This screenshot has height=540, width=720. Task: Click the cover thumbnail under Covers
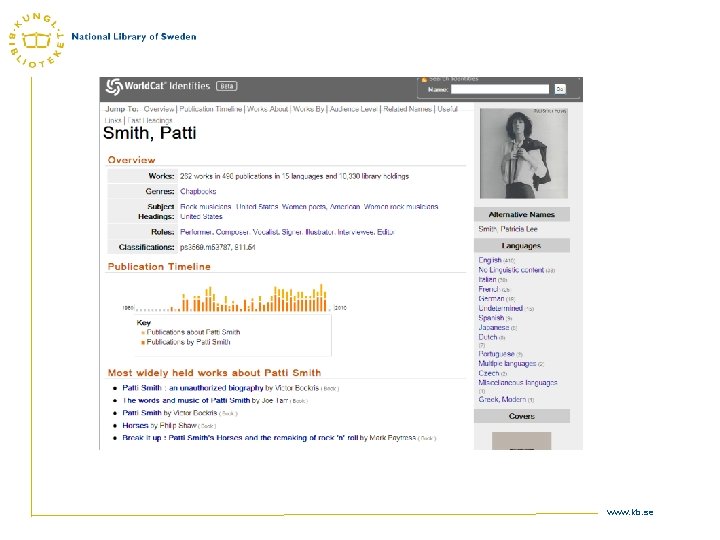pyautogui.click(x=521, y=441)
